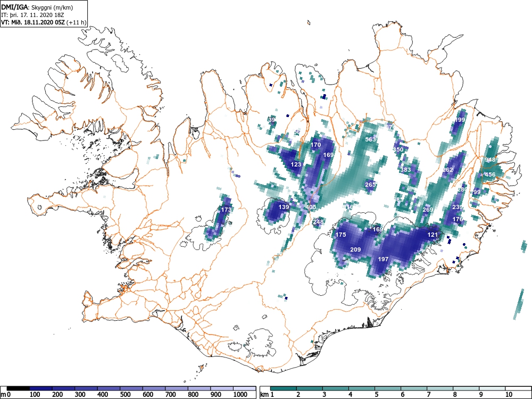Pick the 9 km legend swatch
The width and height of the screenshot is (532, 399).
[x=492, y=388]
